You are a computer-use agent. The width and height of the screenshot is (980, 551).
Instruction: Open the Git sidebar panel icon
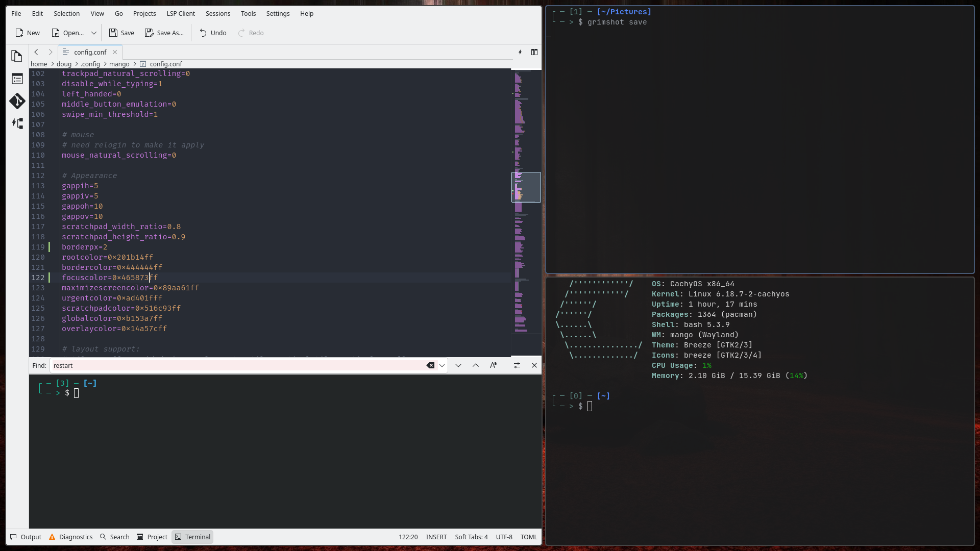coord(17,101)
